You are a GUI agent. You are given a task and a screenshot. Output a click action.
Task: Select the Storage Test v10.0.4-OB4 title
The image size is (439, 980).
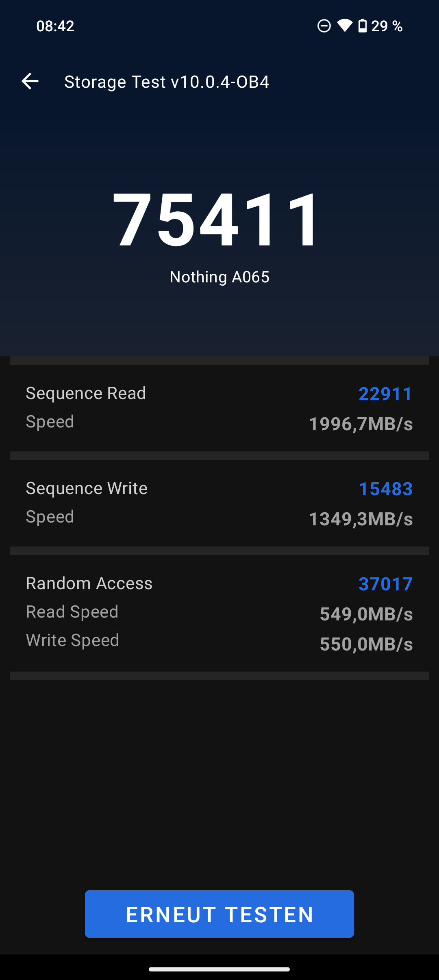pos(167,82)
